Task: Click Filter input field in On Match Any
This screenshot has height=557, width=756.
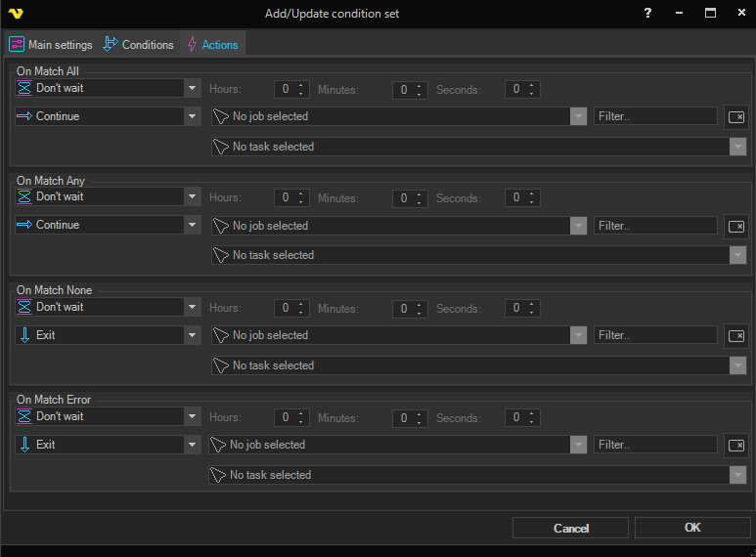Action: (655, 226)
